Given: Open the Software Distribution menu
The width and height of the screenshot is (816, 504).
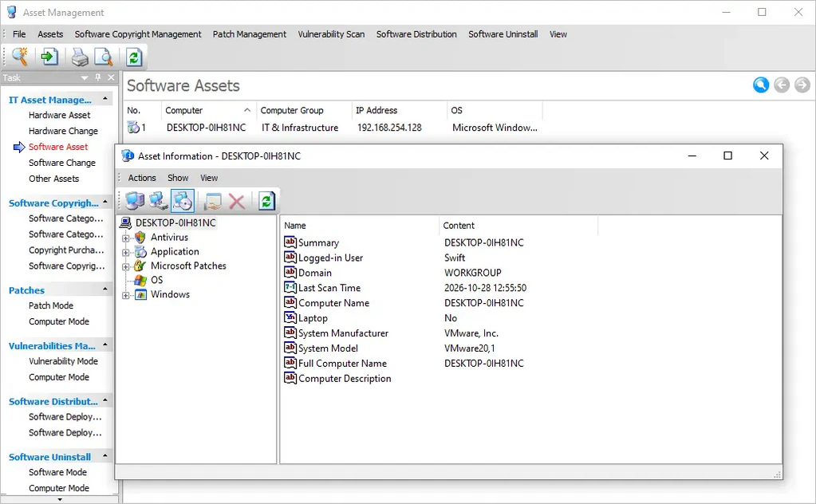Looking at the screenshot, I should click(416, 34).
